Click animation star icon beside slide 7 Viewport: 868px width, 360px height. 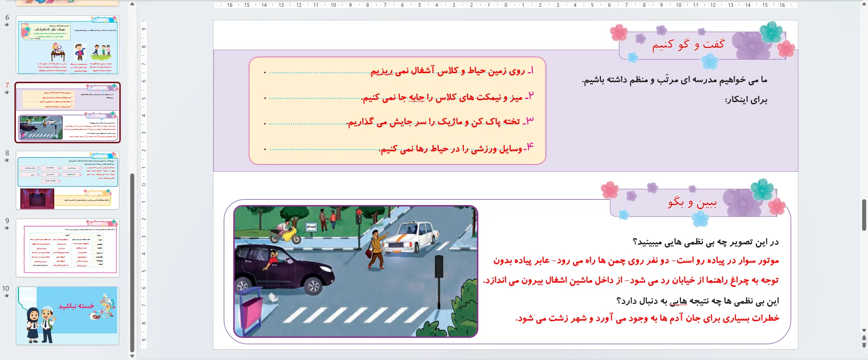point(7,93)
